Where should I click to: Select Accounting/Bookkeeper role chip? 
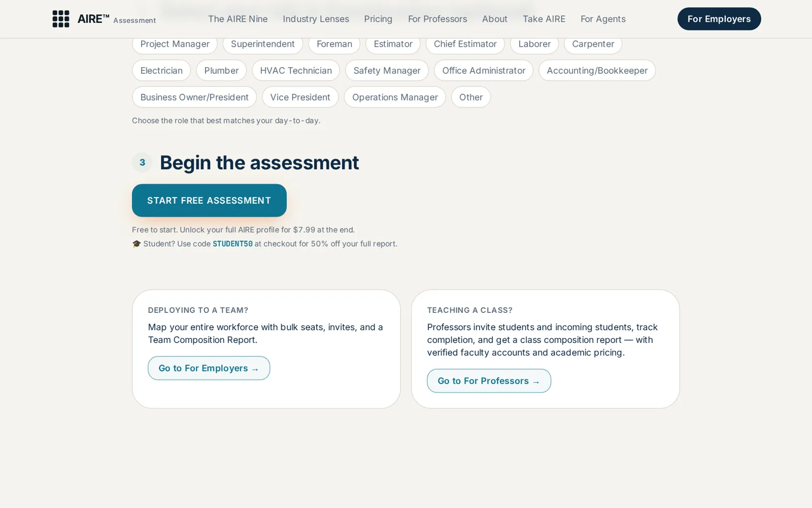point(597,71)
